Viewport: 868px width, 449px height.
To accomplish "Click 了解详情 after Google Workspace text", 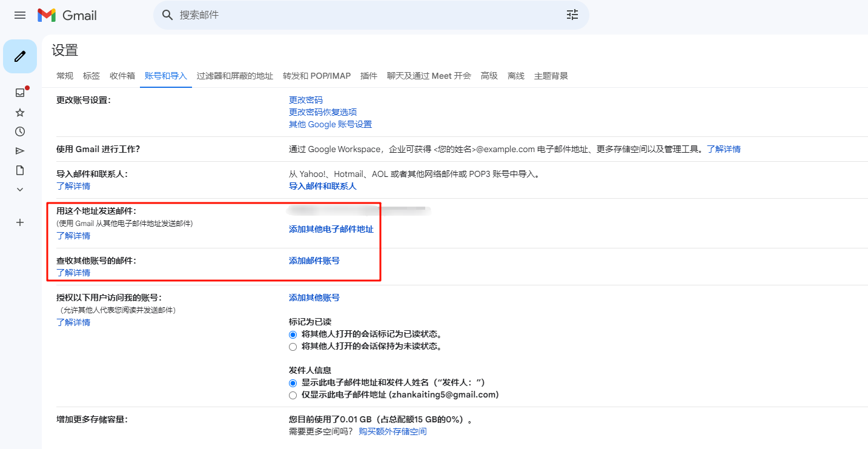I will (x=724, y=149).
